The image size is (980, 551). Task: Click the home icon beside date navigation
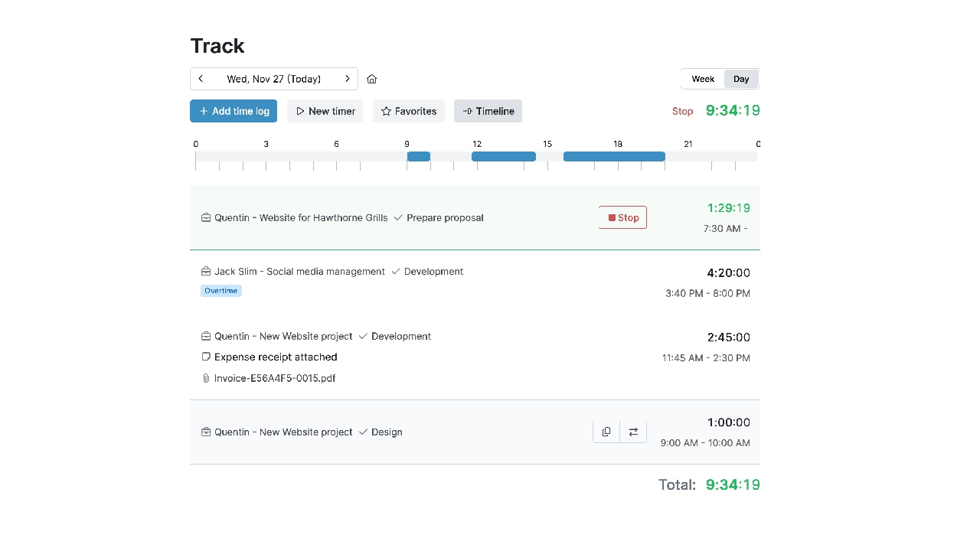pyautogui.click(x=372, y=79)
